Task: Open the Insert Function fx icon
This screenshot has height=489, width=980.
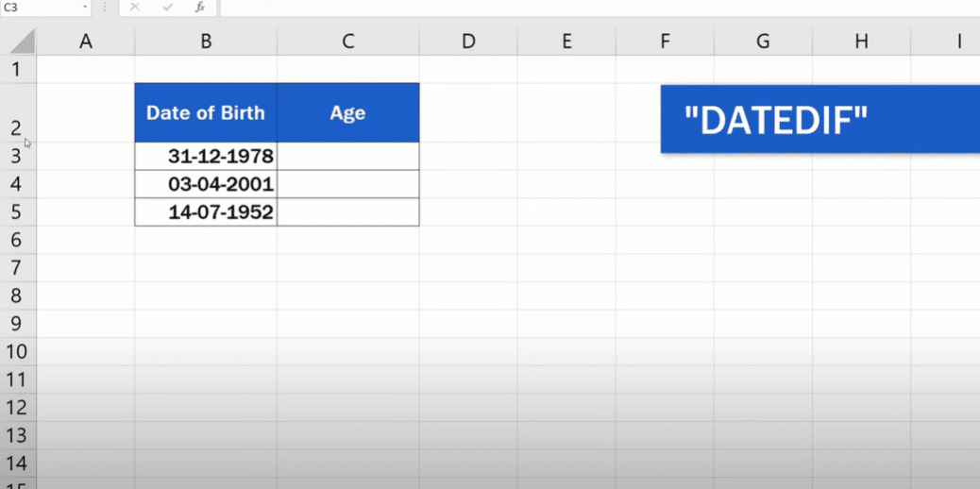Action: (200, 8)
